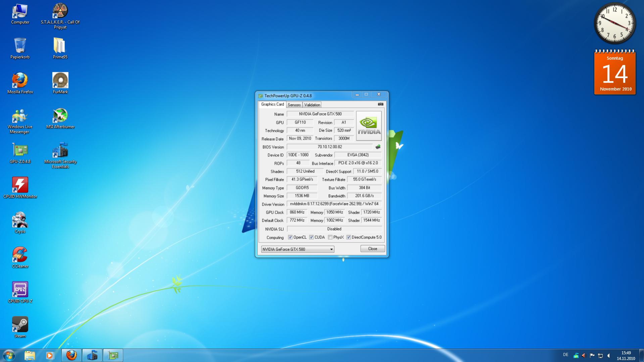
Task: Click the Show Desktop strip on taskbar
Action: pos(641,355)
